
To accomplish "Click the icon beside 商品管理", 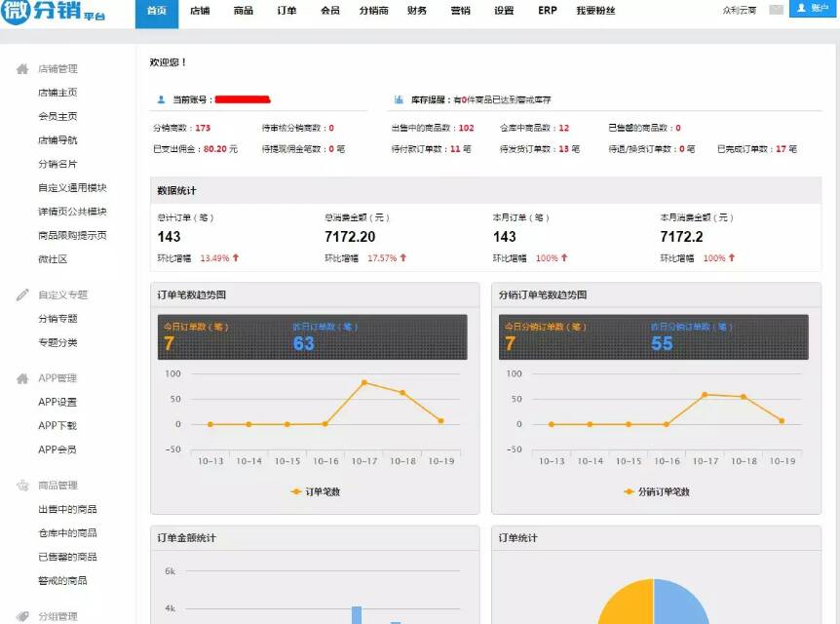I will pos(22,486).
